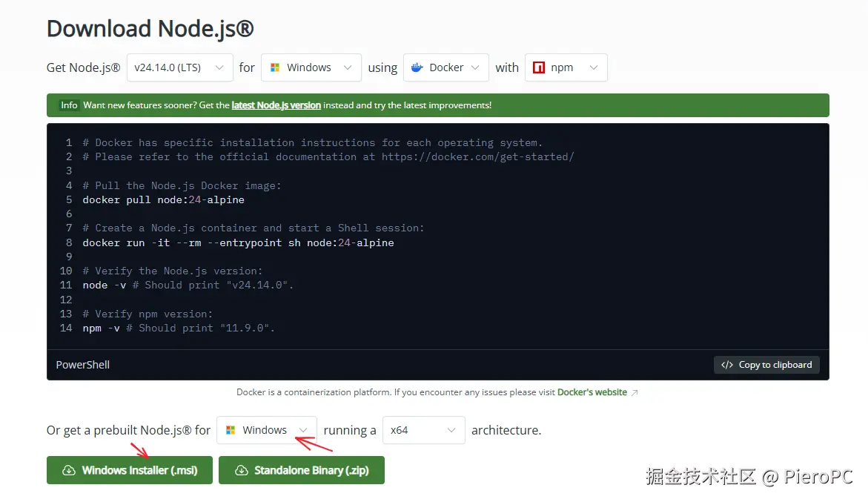The height and width of the screenshot is (502, 868).
Task: Click the '# Verify npm version:' comment line
Action: coord(148,314)
